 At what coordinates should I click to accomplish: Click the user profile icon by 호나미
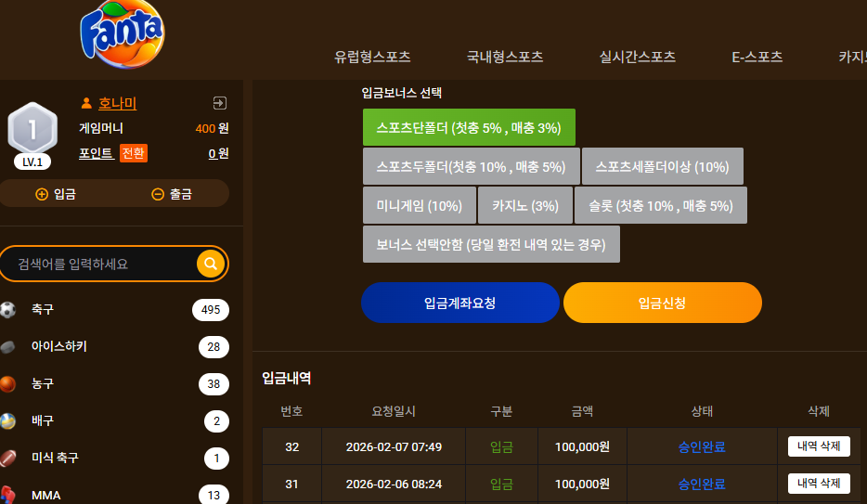86,103
